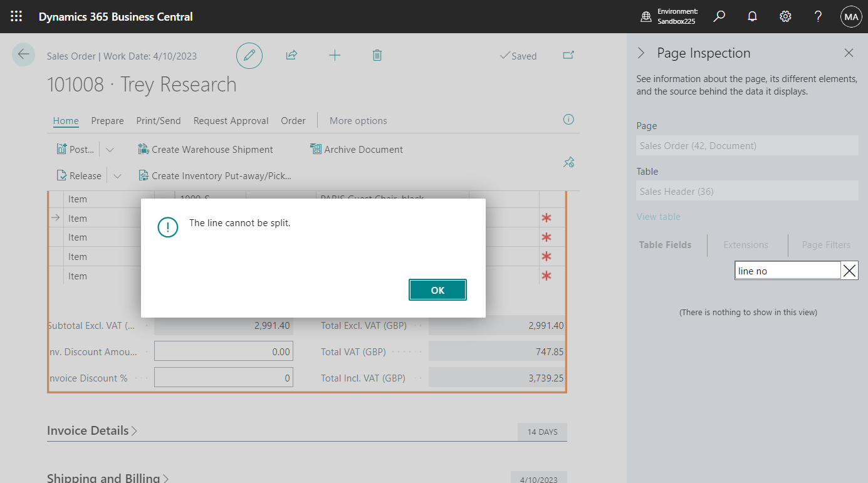Screen dimensions: 868x483
Task: Click the Share icon next to Edit
Action: pos(291,55)
